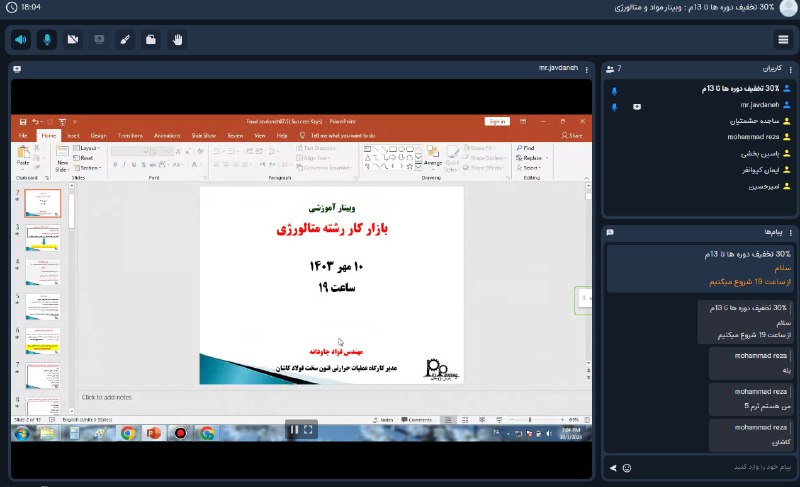Open the Replace dropdown
This screenshot has width=800, height=487.
pyautogui.click(x=532, y=158)
